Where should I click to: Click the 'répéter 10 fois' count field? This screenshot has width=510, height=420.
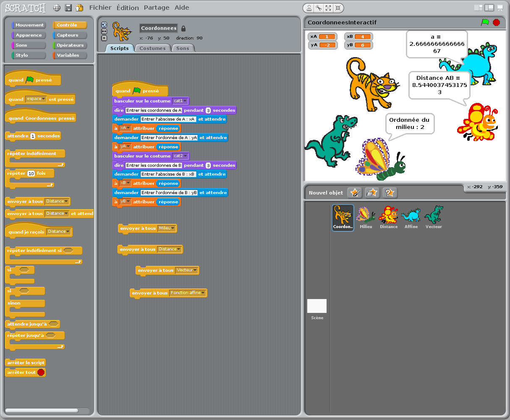click(x=31, y=173)
